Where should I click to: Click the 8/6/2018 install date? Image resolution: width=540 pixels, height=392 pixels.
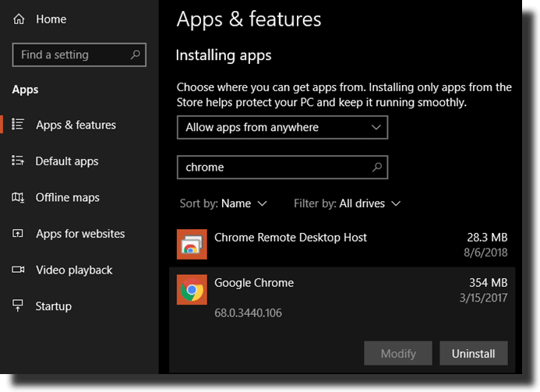[485, 253]
